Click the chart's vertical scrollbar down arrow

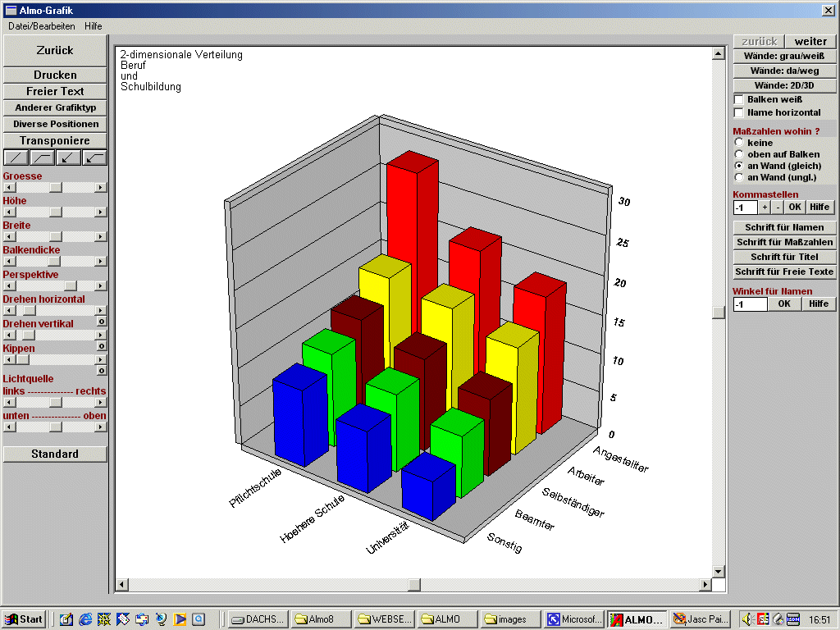[x=719, y=571]
